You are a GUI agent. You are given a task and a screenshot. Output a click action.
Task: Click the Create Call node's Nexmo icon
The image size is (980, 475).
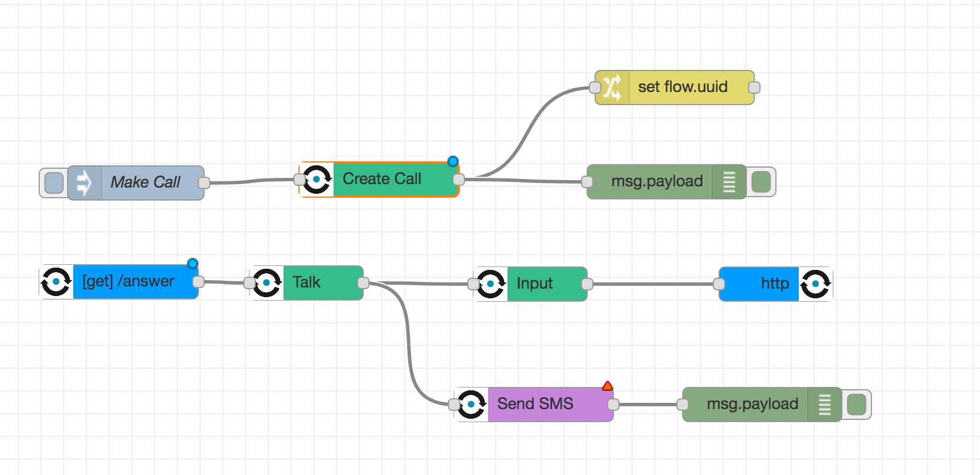317,180
